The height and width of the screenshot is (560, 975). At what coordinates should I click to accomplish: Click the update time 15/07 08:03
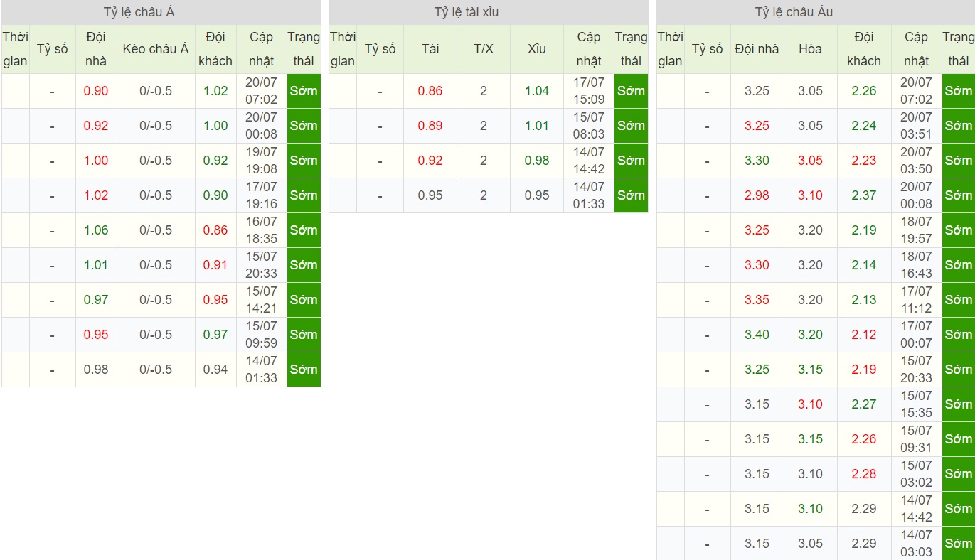tap(589, 126)
